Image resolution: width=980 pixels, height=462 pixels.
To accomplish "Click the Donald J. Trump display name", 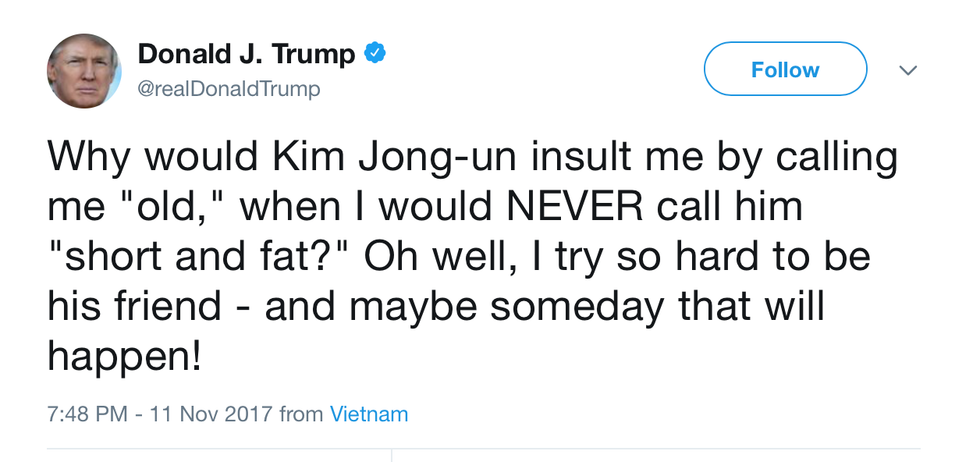I will 246,54.
